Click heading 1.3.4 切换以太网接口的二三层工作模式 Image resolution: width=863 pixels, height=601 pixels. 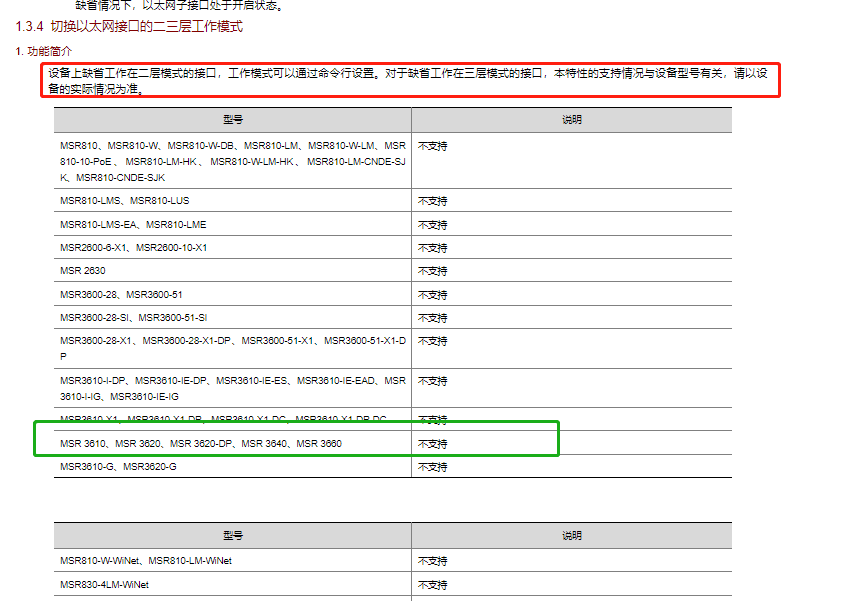(129, 26)
